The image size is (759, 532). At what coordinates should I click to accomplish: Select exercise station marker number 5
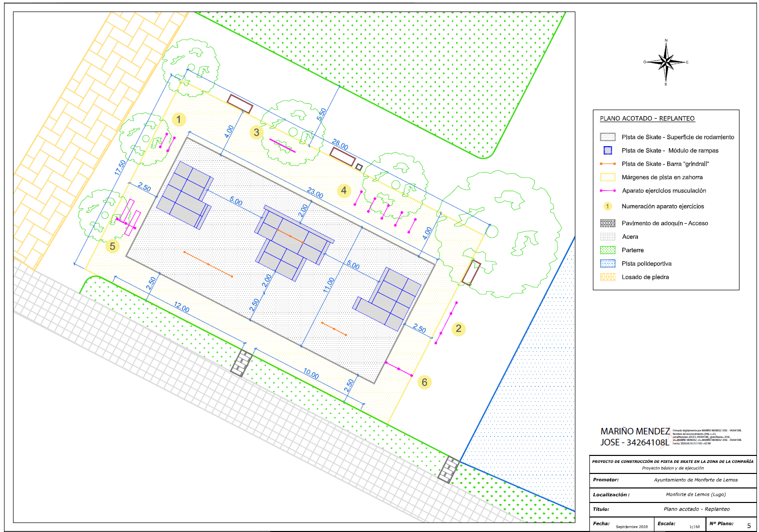tap(113, 246)
